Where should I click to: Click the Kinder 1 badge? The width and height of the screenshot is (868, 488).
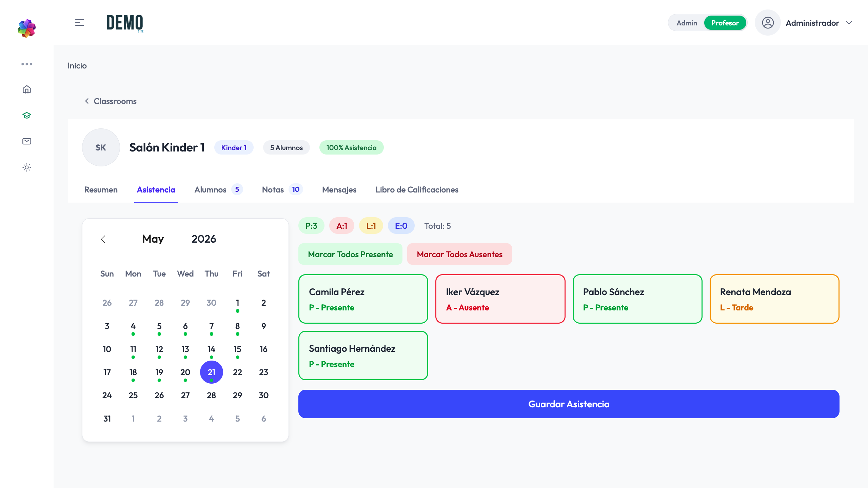tap(234, 148)
